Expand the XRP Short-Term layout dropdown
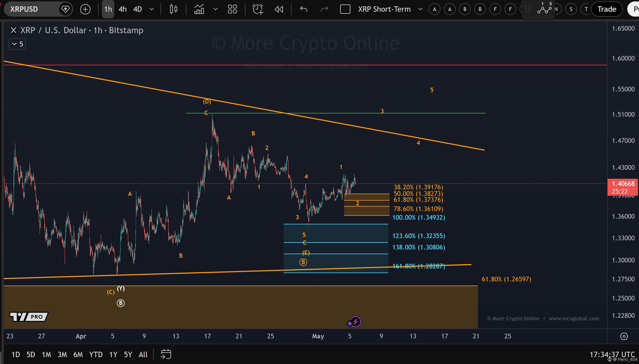This screenshot has height=364, width=639. click(x=420, y=9)
